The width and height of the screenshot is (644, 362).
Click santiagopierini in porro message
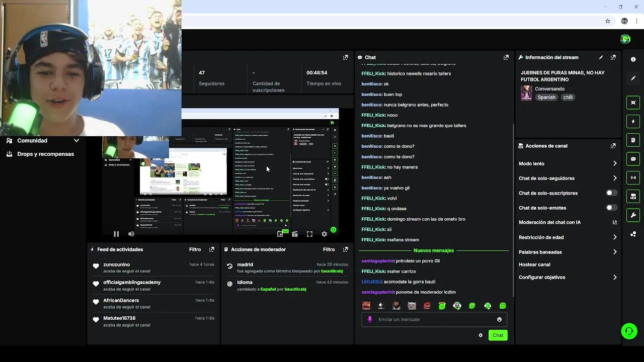pyautogui.click(x=378, y=261)
